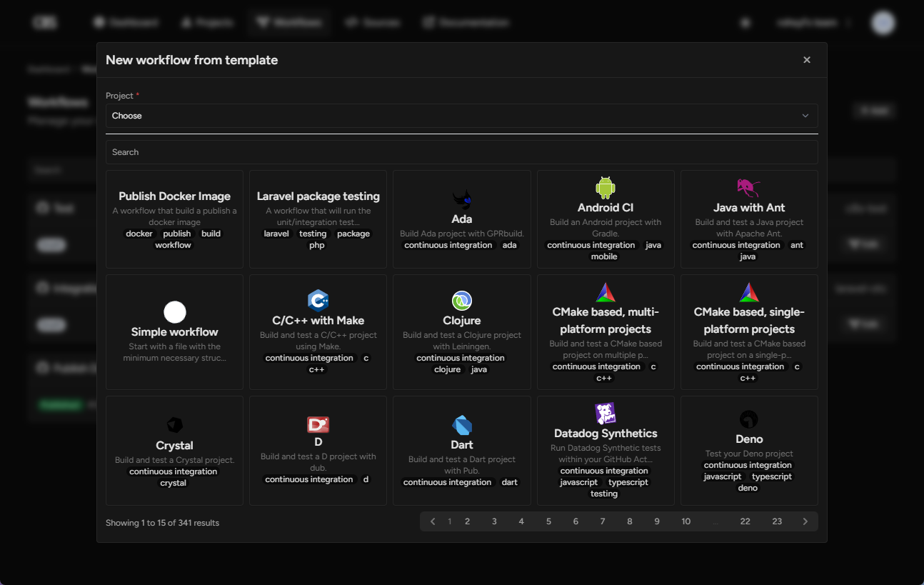Click the laravel tag on Laravel package testing
Viewport: 924px width, 585px height.
277,234
